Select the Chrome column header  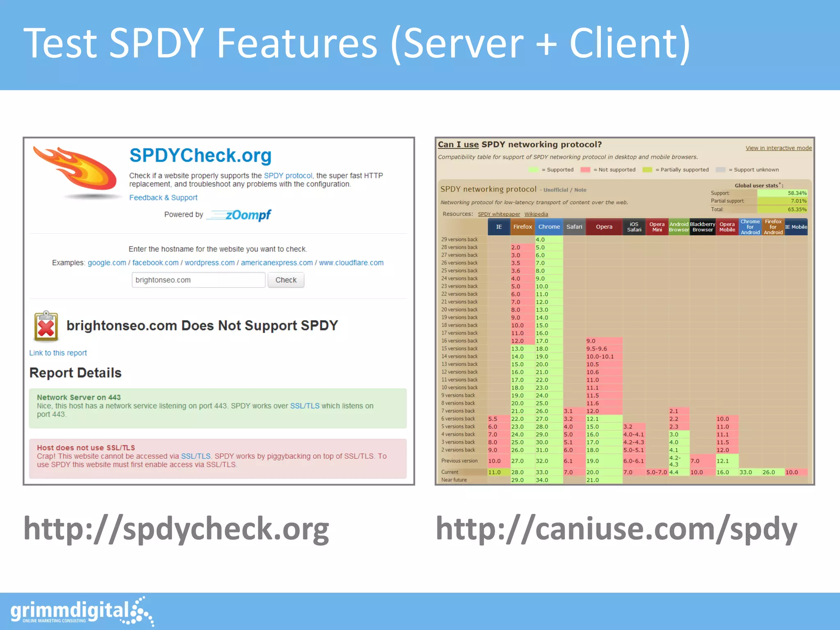coord(549,227)
